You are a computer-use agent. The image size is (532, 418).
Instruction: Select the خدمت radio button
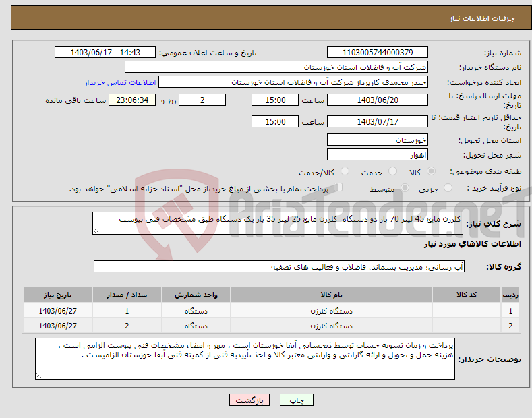point(392,171)
